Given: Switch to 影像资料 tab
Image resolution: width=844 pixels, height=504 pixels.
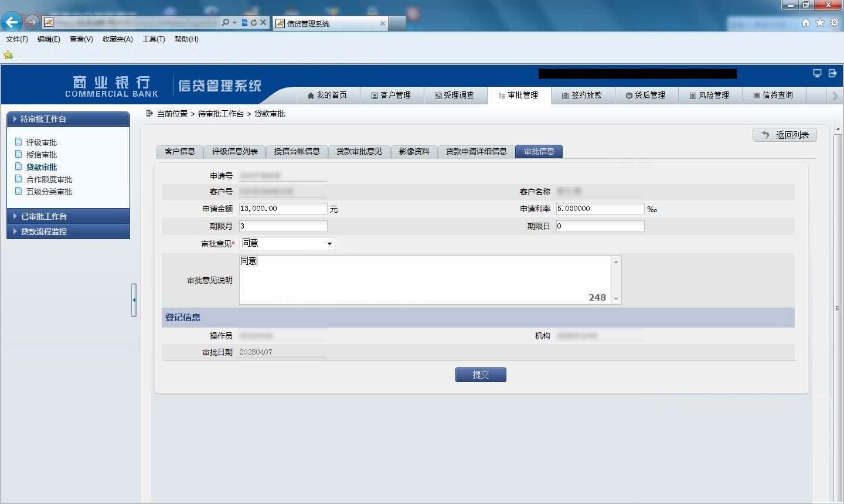Looking at the screenshot, I should pyautogui.click(x=414, y=151).
